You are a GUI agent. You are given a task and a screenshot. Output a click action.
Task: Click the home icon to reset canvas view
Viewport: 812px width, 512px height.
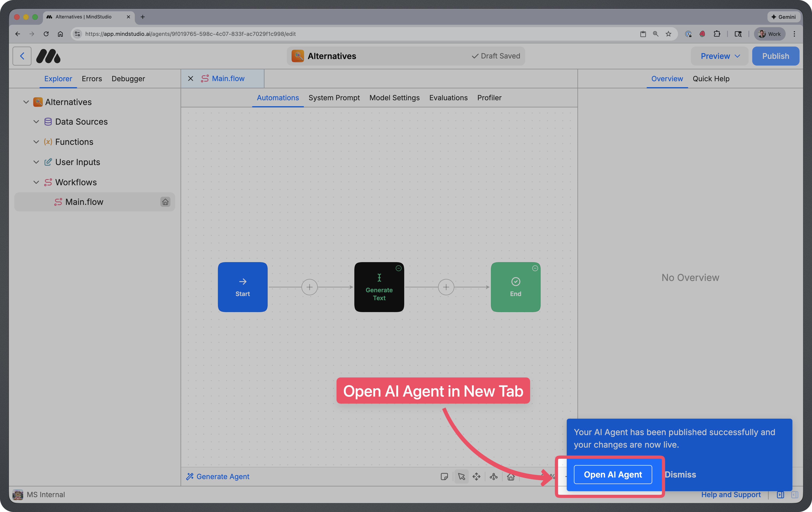pos(511,477)
